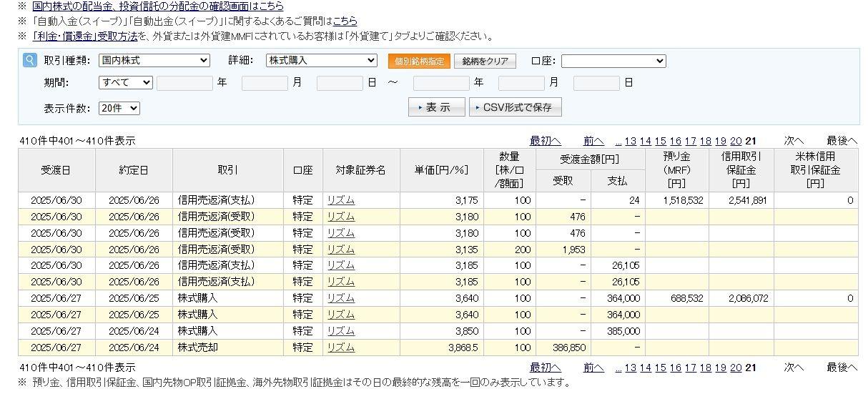Image resolution: width=868 pixels, height=399 pixels.
Task: Open the 口座 account dropdown
Action: (x=613, y=61)
